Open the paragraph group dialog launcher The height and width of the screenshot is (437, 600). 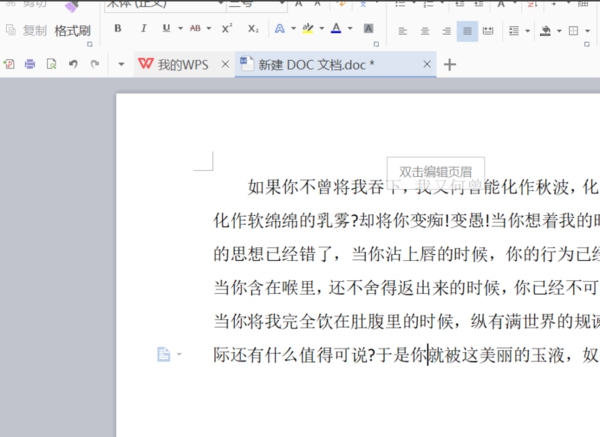(587, 44)
